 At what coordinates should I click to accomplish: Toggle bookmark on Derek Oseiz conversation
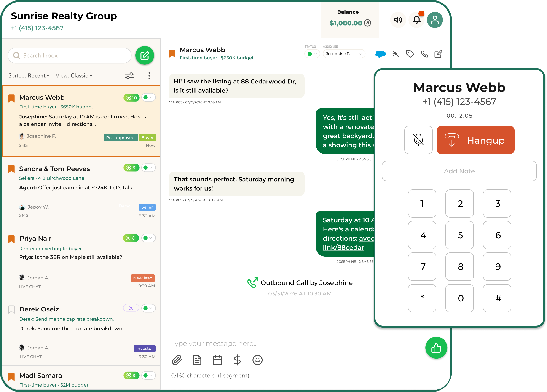pos(11,309)
